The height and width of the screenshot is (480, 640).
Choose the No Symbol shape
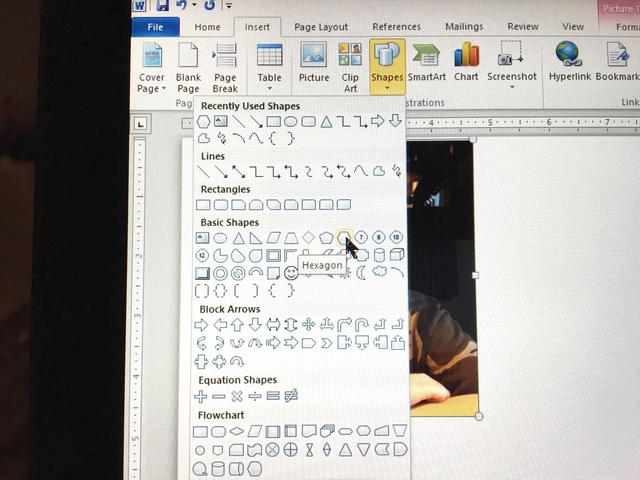(x=238, y=273)
